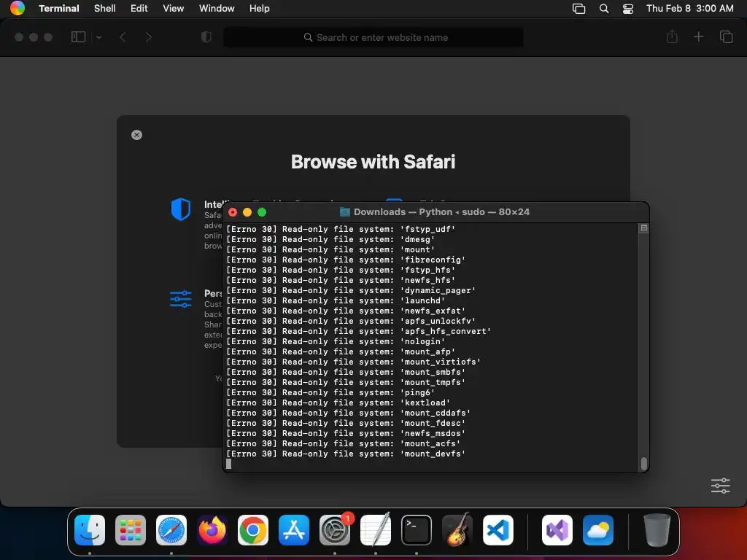Open the Weather app from the Dock

coord(598,530)
